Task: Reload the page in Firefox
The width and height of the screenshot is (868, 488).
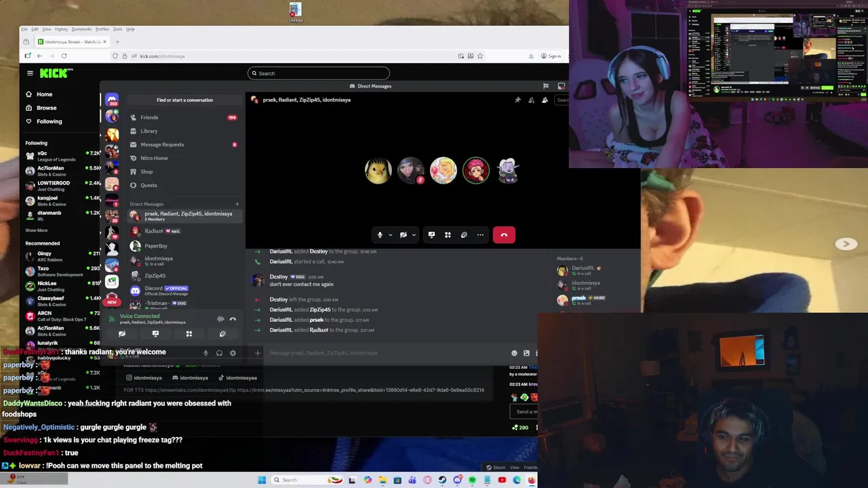Action: (x=64, y=56)
